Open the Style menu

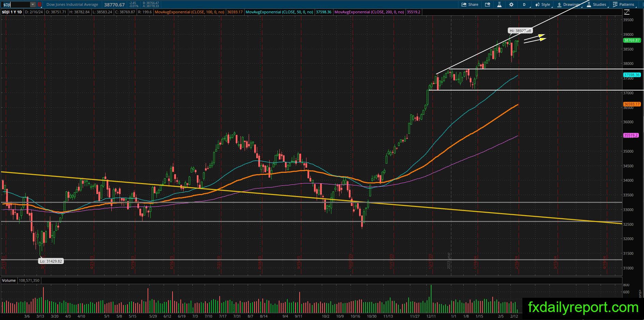[543, 4]
